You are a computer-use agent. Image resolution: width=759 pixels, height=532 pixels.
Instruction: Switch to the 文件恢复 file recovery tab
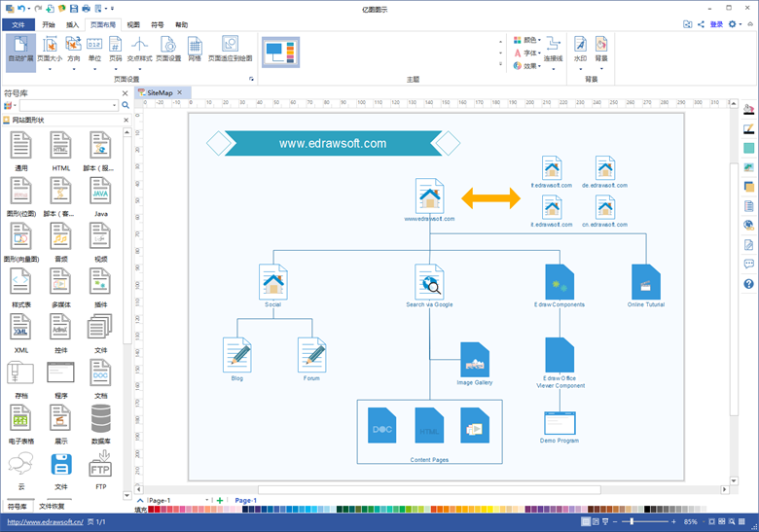[x=52, y=507]
